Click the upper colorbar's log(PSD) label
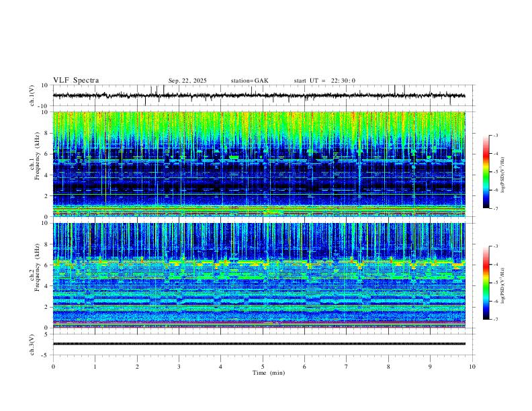The height and width of the screenshot is (411, 532). click(503, 175)
